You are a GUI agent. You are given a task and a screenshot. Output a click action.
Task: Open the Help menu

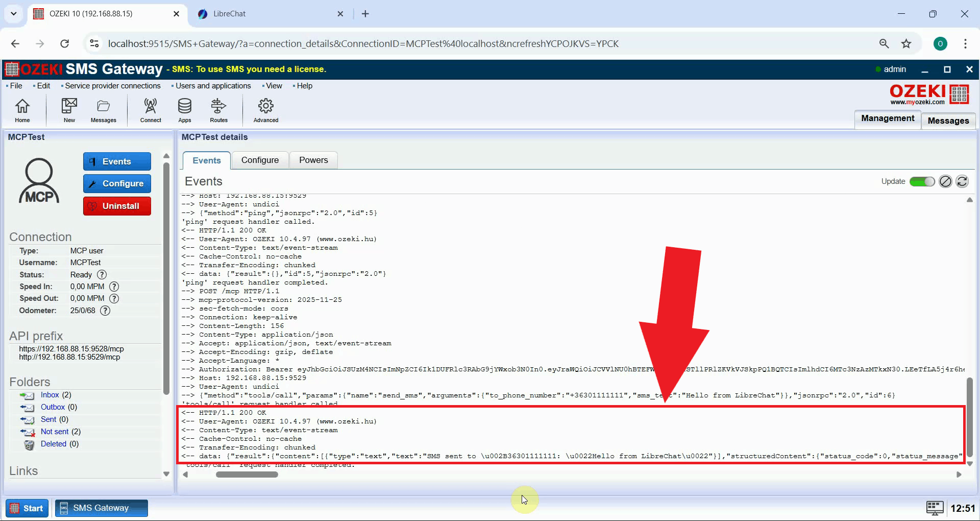coord(305,86)
